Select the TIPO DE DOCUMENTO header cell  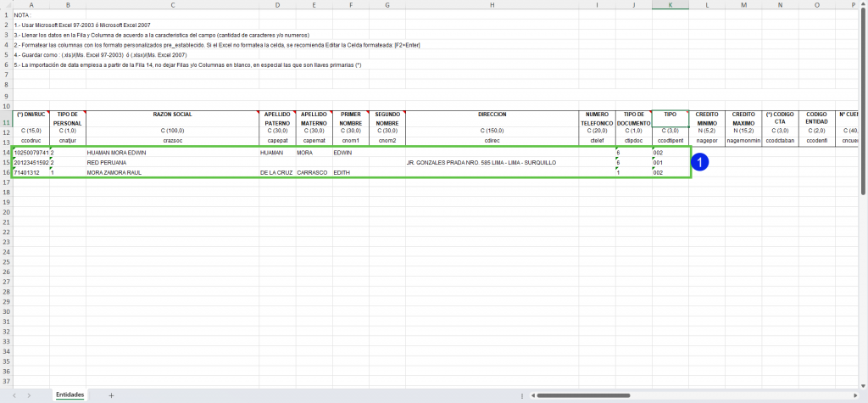click(x=634, y=119)
